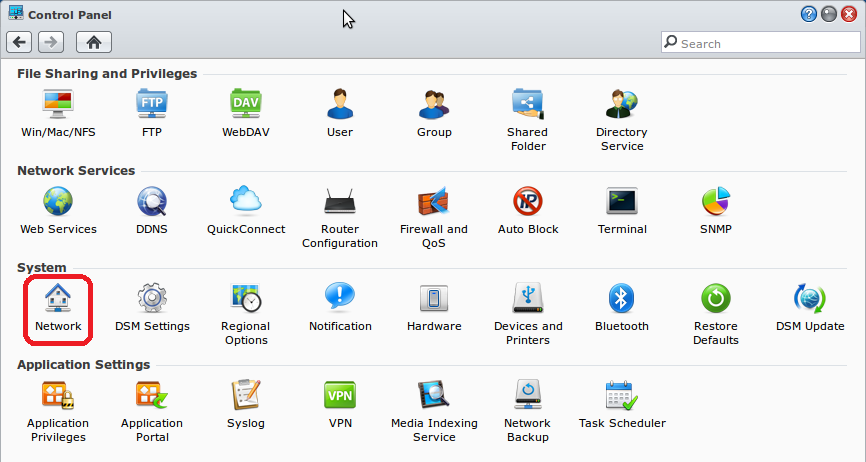866x462 pixels.
Task: Open the Notification settings icon
Action: [340, 298]
